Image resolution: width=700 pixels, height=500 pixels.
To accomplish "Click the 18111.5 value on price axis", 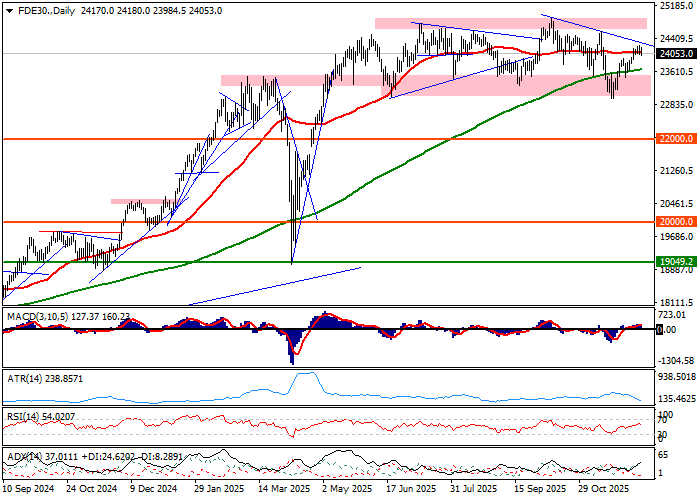I will (x=677, y=302).
